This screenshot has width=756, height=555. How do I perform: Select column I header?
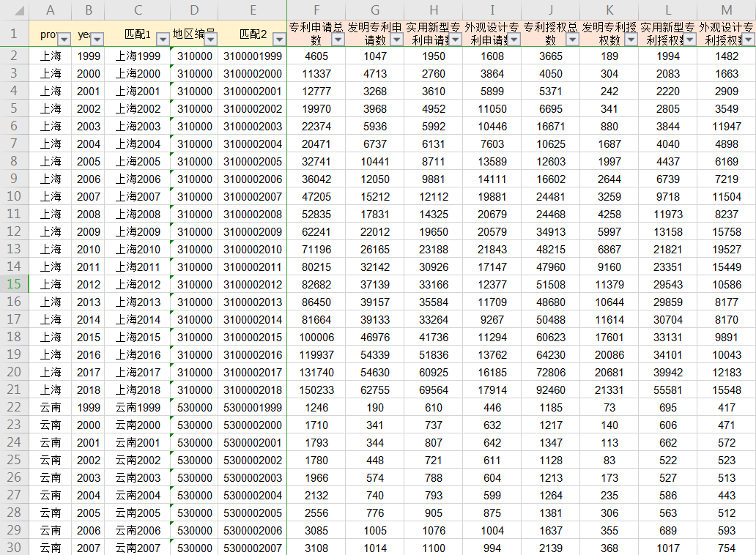tap(492, 10)
